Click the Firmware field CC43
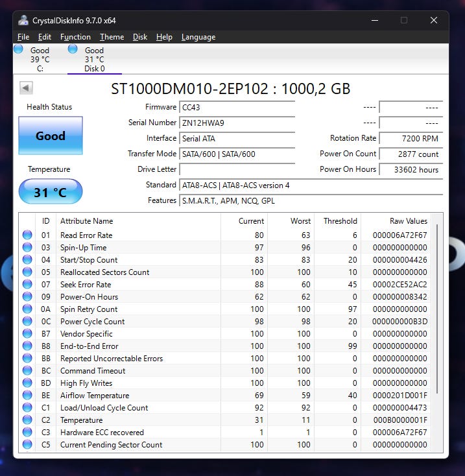The image size is (465, 476). (x=237, y=108)
